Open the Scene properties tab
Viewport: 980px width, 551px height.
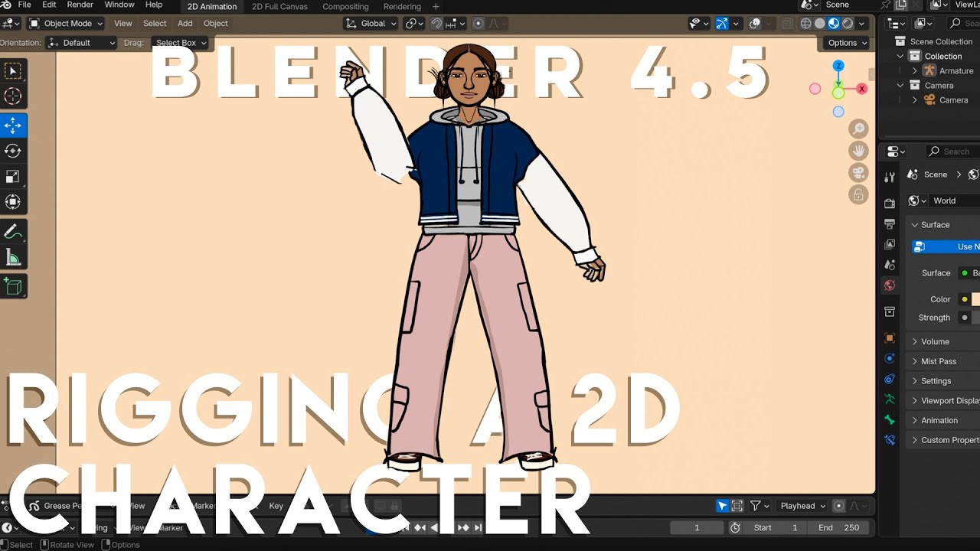coord(890,265)
